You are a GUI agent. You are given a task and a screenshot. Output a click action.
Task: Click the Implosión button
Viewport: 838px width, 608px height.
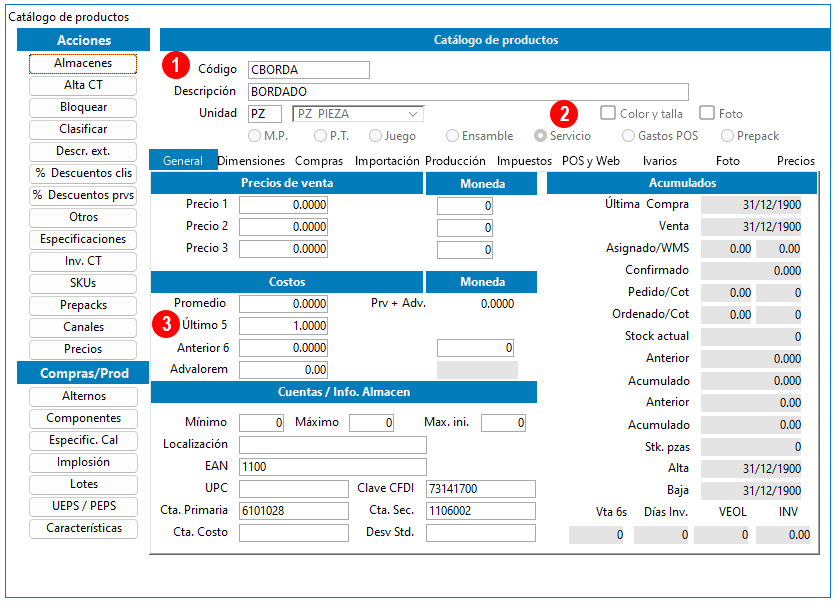tap(83, 462)
